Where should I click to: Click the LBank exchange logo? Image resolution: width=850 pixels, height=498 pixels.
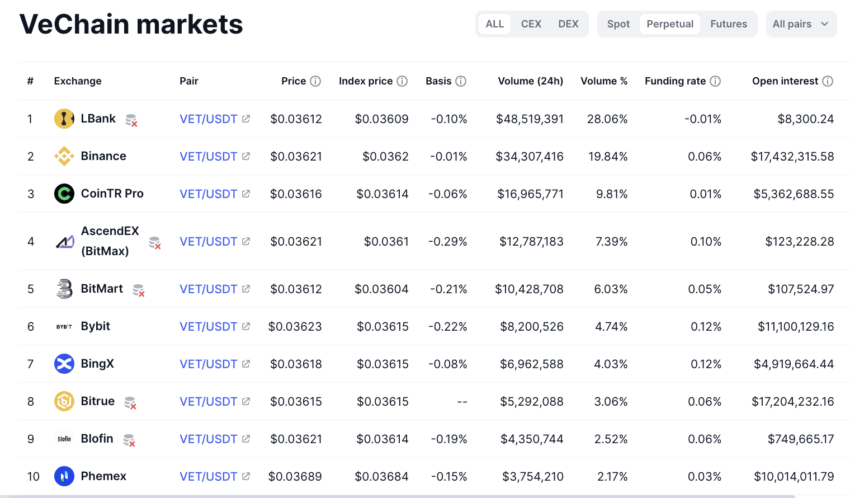(x=64, y=119)
